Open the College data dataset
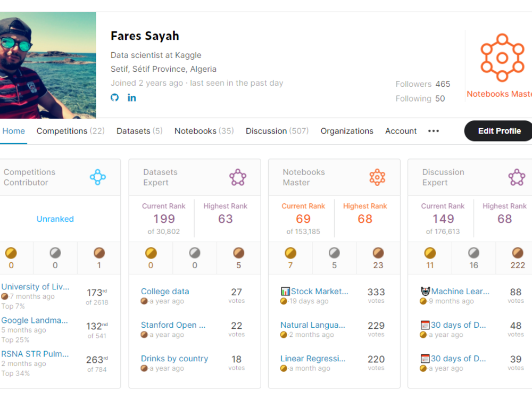The image size is (532, 399). click(165, 292)
